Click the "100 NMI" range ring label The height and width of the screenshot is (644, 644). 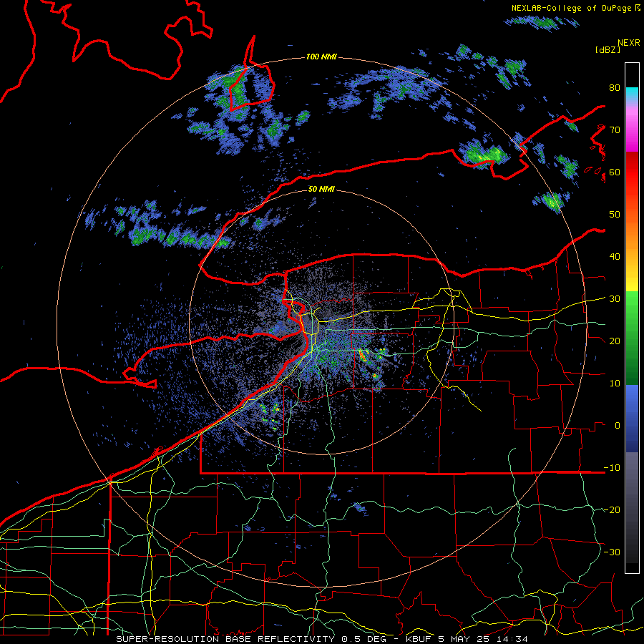point(321,57)
